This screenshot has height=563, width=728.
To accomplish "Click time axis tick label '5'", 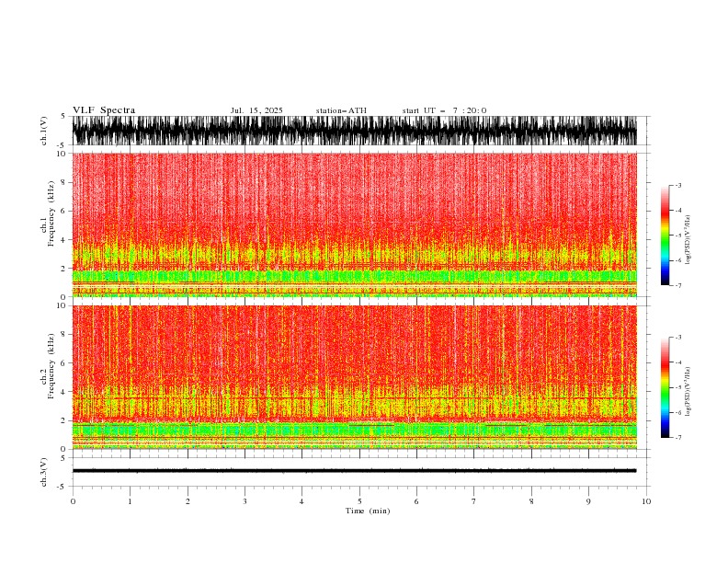I will pyautogui.click(x=359, y=501).
